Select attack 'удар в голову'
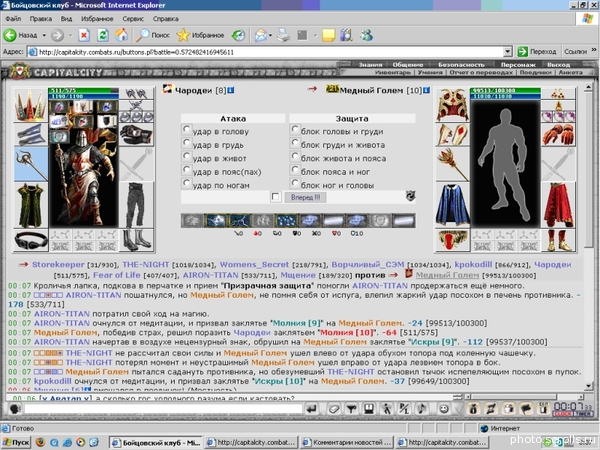This screenshot has height=450, width=600. click(186, 129)
